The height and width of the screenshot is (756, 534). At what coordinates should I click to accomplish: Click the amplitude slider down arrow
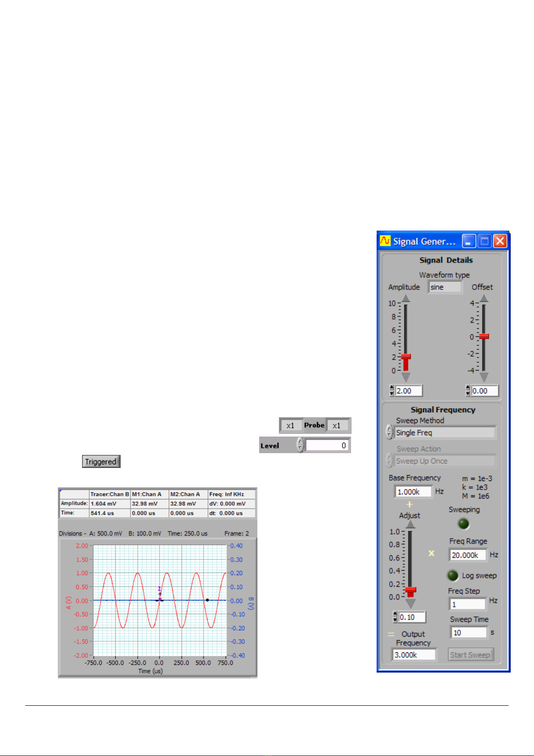[405, 377]
